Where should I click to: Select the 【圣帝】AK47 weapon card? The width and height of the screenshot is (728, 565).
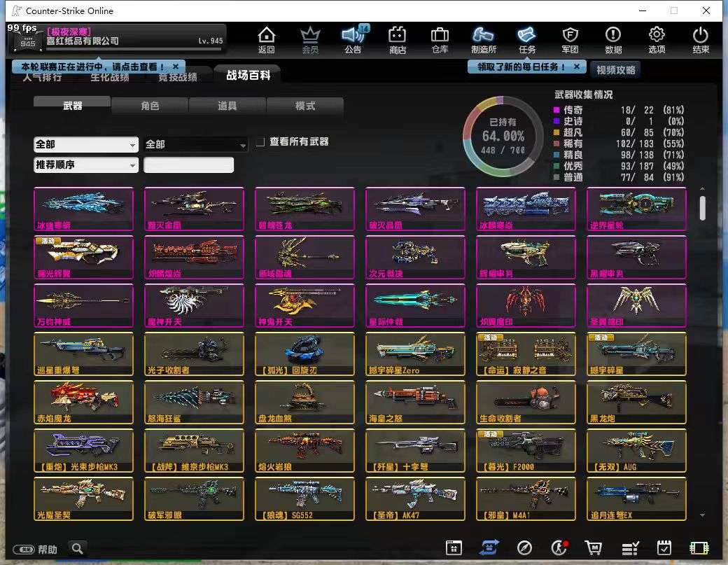pyautogui.click(x=415, y=498)
